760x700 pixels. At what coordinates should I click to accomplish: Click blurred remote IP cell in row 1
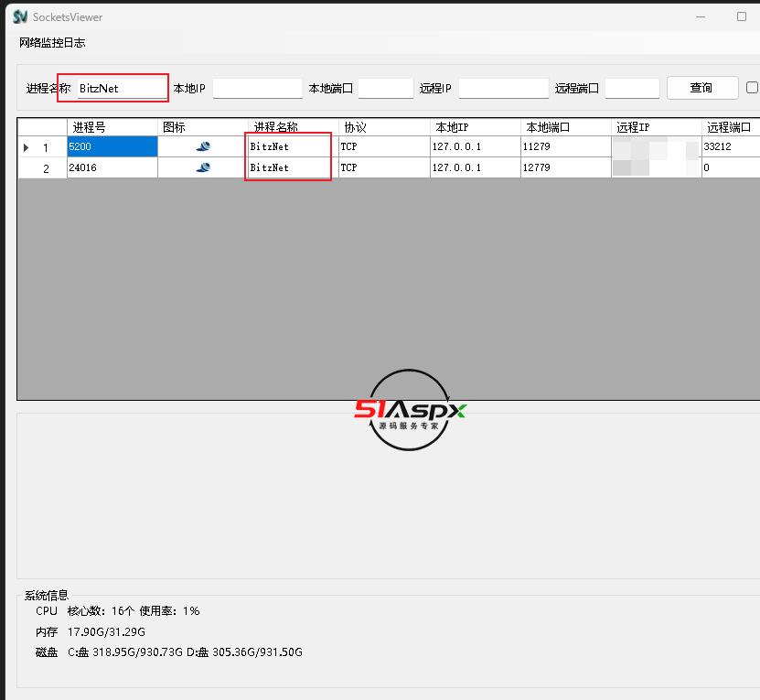coord(657,146)
